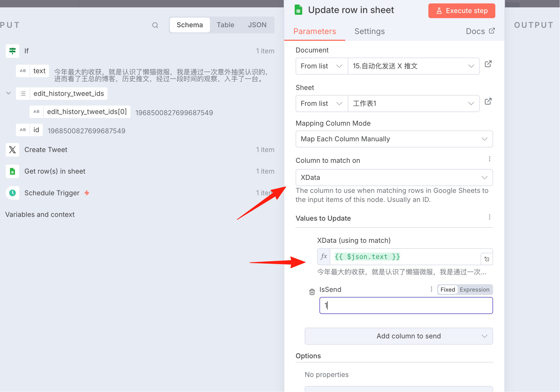Click the XData expression input {{ $json.text }}
The height and width of the screenshot is (392, 560).
tap(405, 257)
